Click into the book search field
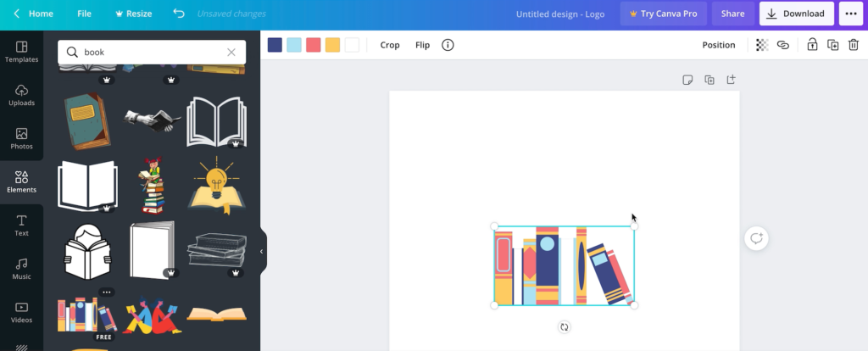The width and height of the screenshot is (868, 351). pos(152,52)
